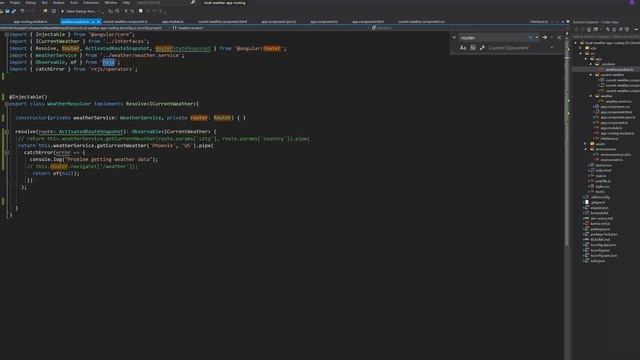This screenshot has height=360, width=640.
Task: Open the Test menu
Action: point(44,2)
